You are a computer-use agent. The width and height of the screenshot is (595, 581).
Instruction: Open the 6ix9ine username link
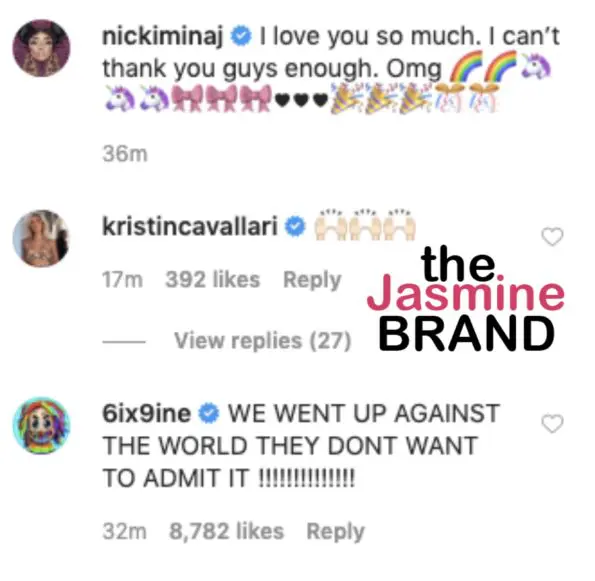pos(146,413)
